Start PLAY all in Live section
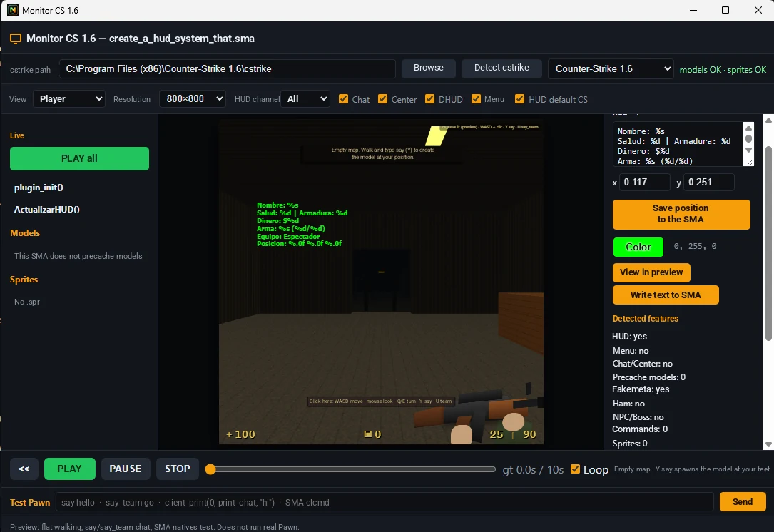The width and height of the screenshot is (774, 532). 79,158
